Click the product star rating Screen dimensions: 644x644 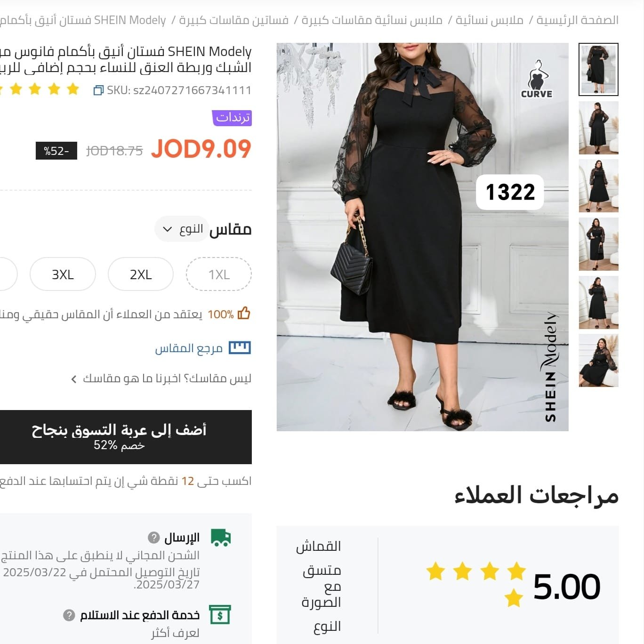(x=40, y=89)
